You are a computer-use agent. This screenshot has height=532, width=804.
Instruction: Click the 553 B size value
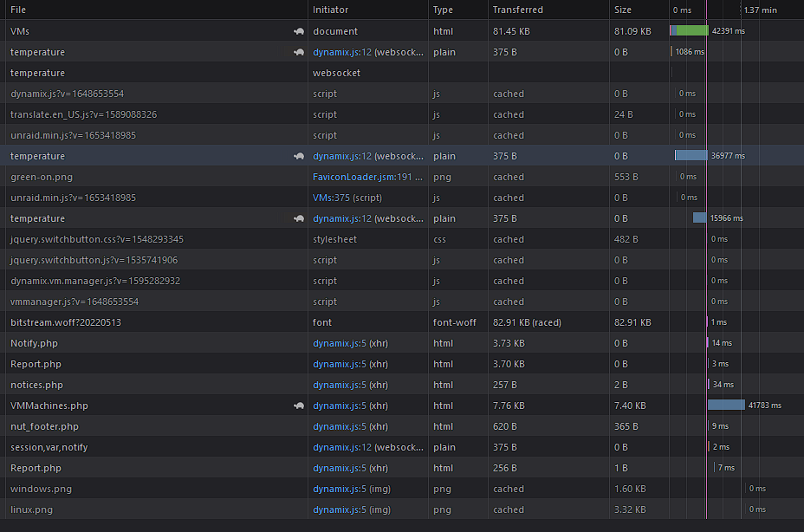626,177
